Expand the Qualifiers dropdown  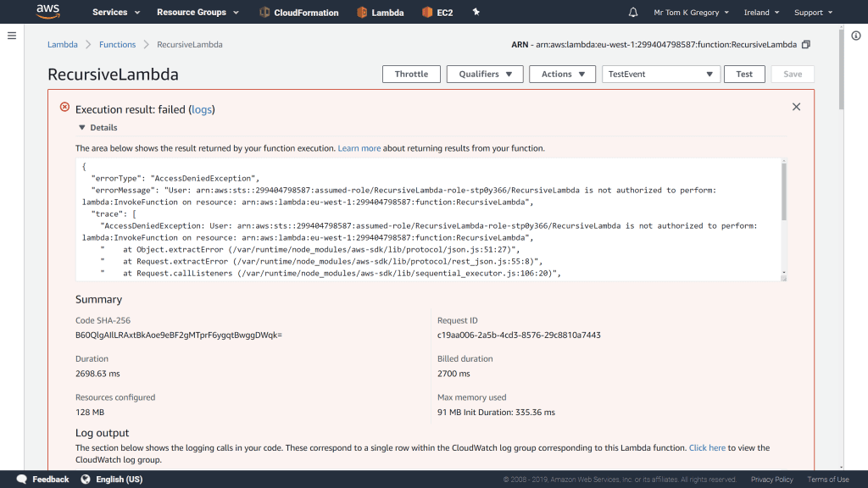(485, 74)
